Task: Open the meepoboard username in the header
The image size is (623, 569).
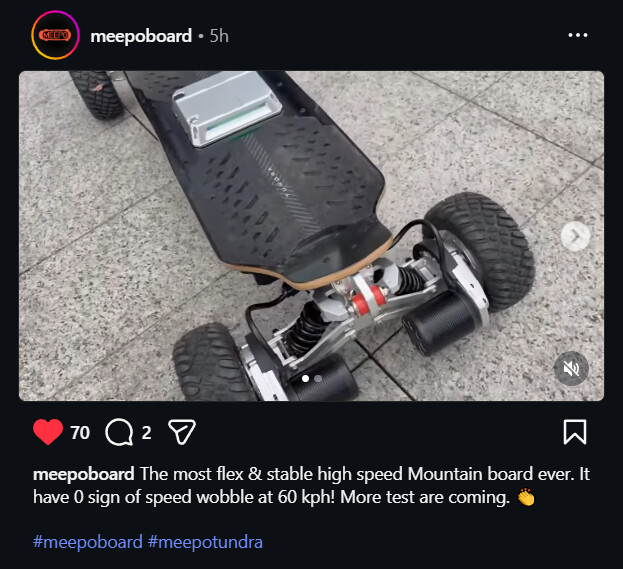Action: [141, 36]
